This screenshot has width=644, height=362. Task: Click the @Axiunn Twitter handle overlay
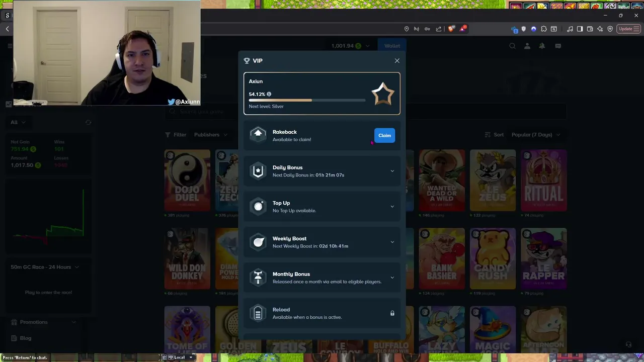coord(184,102)
